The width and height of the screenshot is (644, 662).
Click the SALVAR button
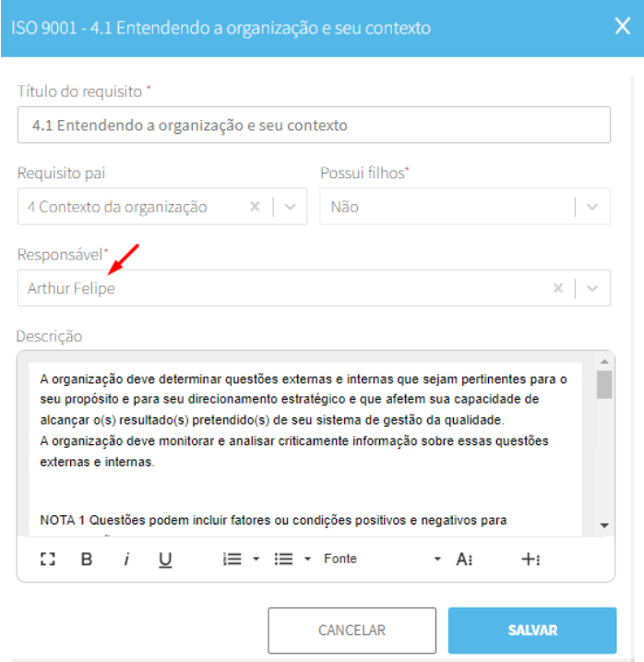(x=532, y=630)
